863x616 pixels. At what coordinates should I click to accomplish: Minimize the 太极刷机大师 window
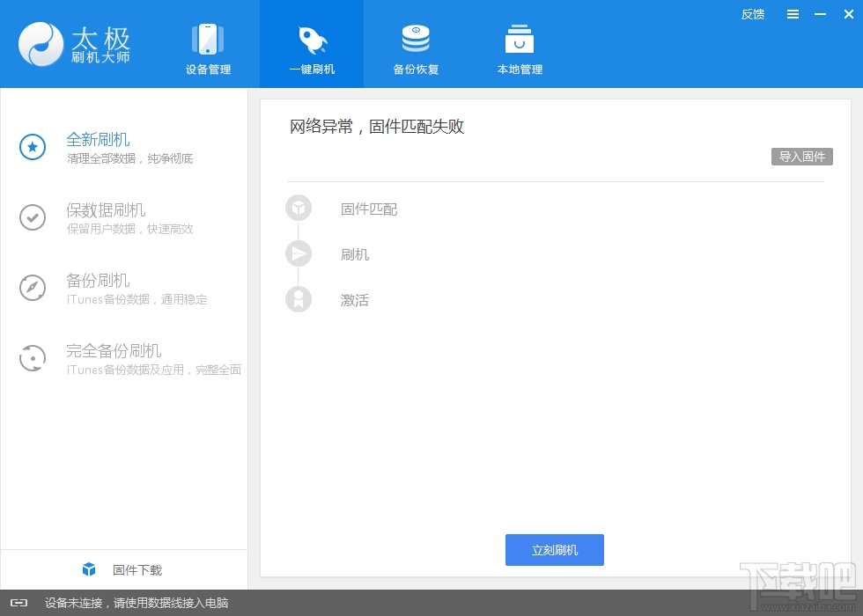click(x=820, y=14)
